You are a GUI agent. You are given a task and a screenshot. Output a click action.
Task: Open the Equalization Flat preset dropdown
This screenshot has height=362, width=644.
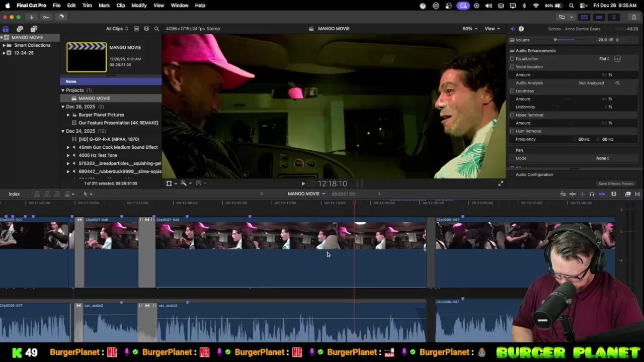(x=604, y=59)
